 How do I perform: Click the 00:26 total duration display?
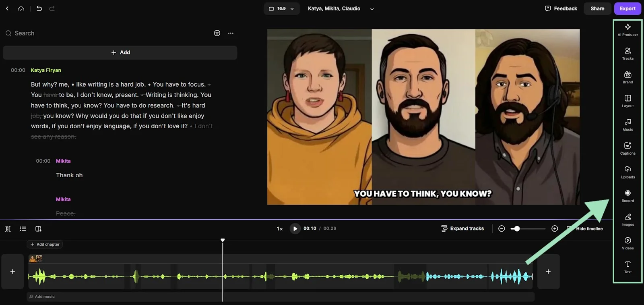coord(330,228)
